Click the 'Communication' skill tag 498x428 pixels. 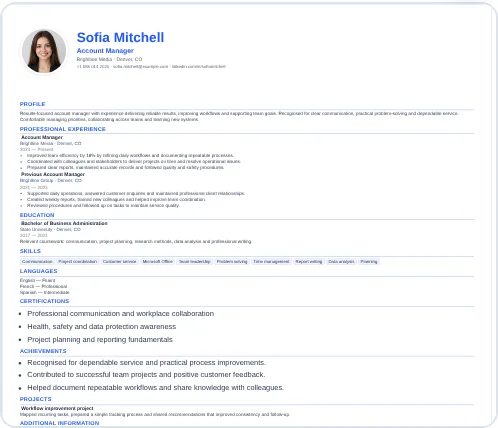(37, 262)
